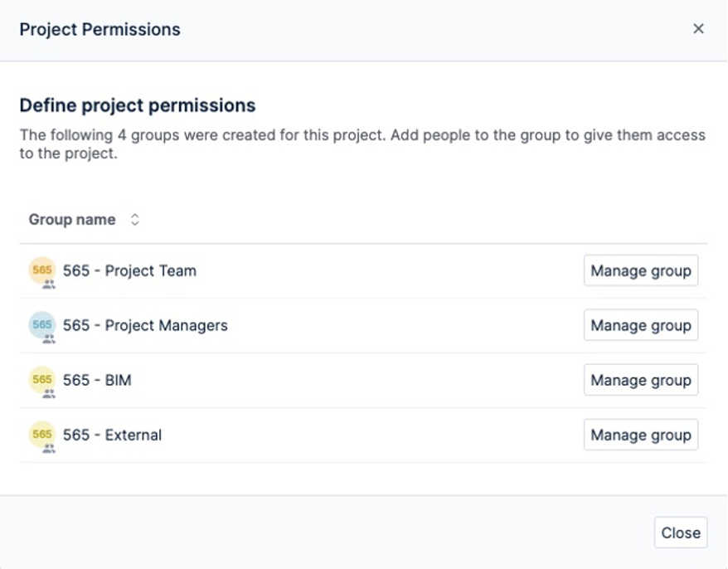Click the Group name column header

pyautogui.click(x=72, y=220)
